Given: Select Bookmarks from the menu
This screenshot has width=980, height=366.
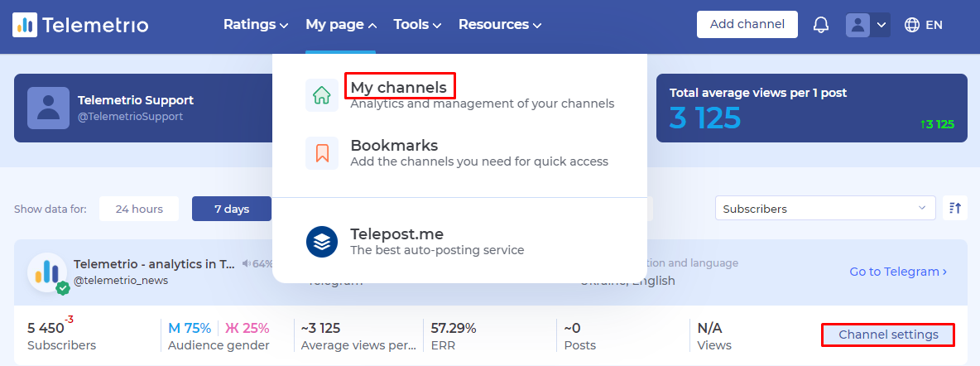Looking at the screenshot, I should coord(394,145).
